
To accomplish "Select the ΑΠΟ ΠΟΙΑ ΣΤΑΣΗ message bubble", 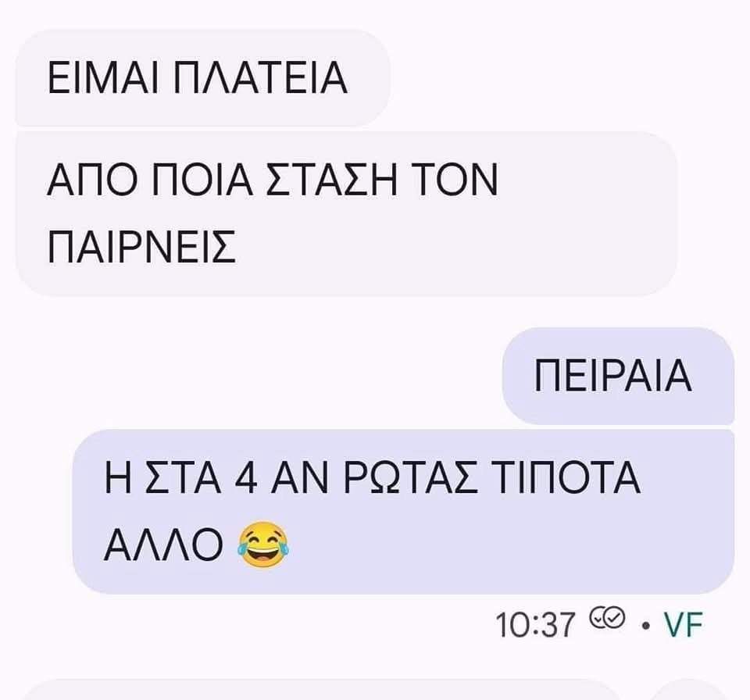I will coord(347,214).
